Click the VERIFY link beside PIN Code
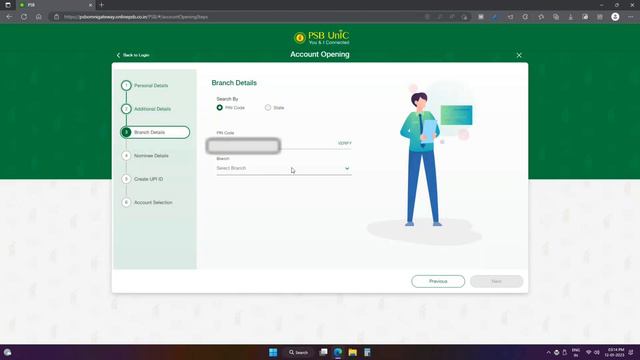640x360 pixels. 344,143
